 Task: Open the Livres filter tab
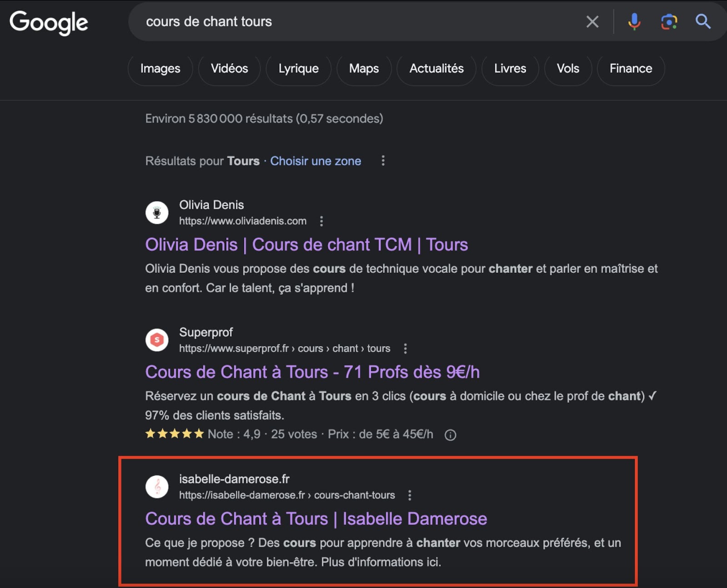510,69
